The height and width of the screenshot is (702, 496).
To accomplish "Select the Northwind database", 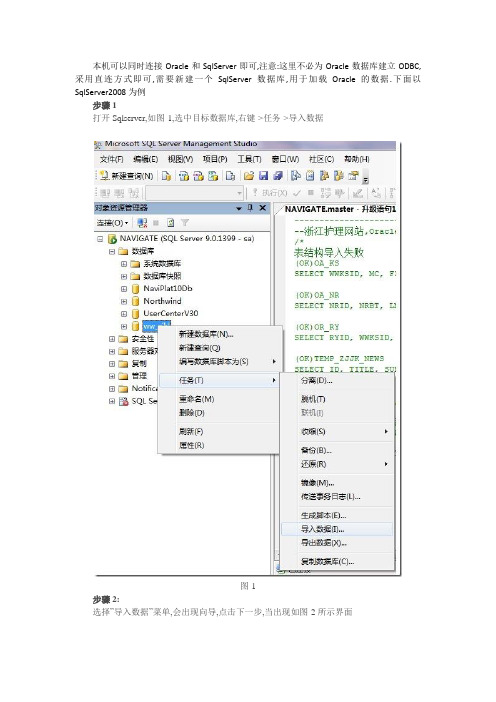I will [x=162, y=301].
